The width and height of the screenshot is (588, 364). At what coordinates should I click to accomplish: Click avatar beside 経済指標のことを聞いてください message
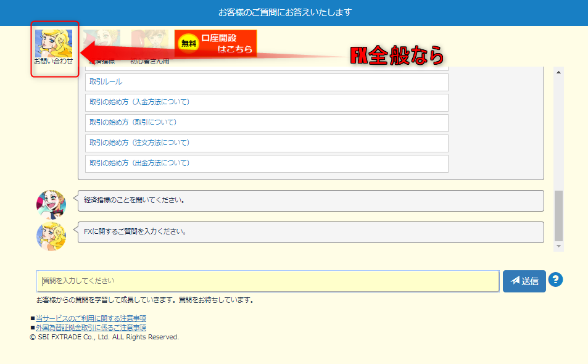pyautogui.click(x=51, y=205)
